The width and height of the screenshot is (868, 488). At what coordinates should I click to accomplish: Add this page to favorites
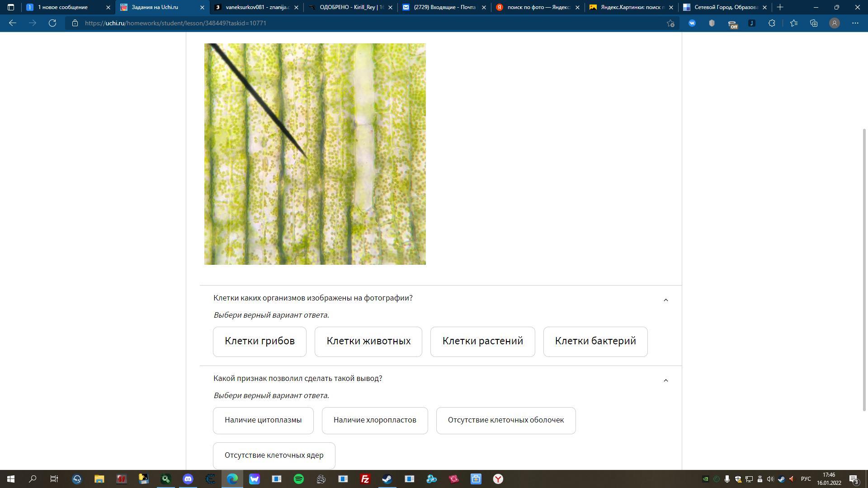coord(670,23)
